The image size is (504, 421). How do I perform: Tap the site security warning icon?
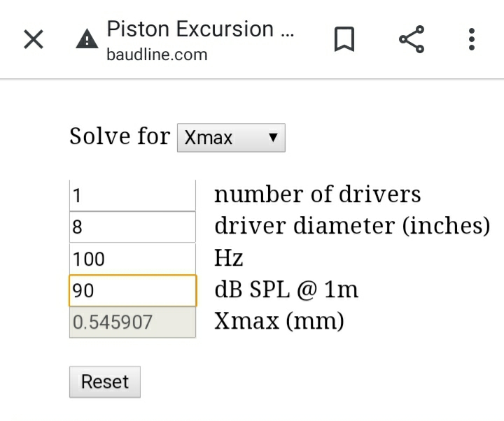click(x=87, y=40)
